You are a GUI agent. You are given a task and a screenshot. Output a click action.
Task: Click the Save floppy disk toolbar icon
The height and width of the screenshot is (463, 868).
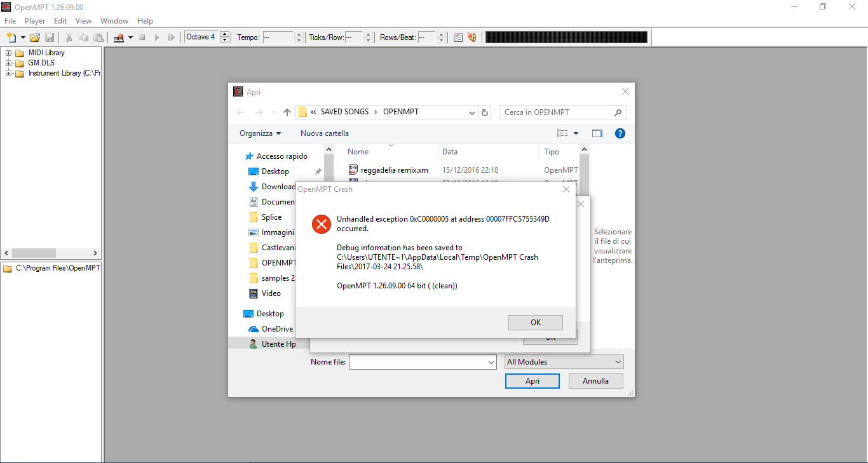point(50,37)
